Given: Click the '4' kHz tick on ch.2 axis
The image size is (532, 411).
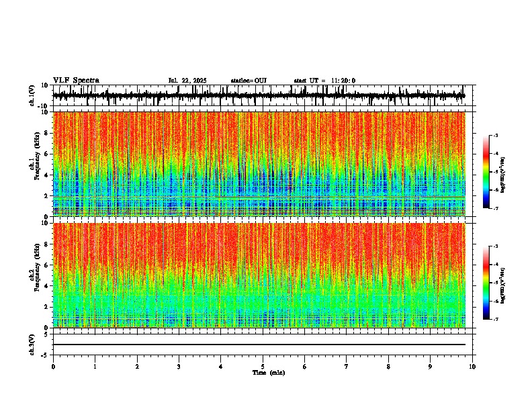Looking at the screenshot, I should [x=47, y=286].
